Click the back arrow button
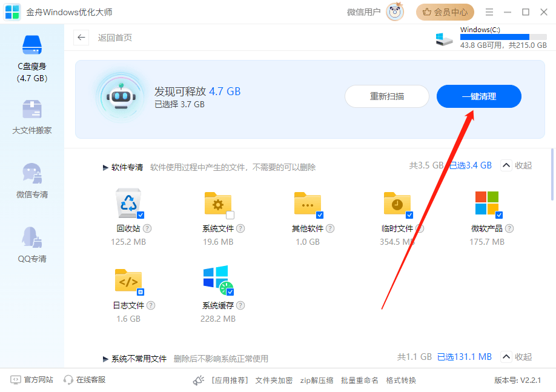556x392 pixels. click(x=81, y=38)
